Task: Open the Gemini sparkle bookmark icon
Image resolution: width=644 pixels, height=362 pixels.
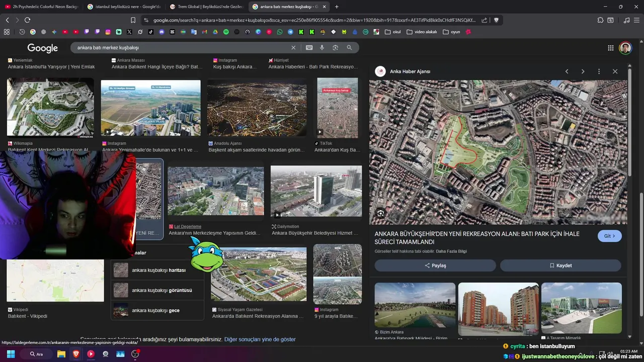Action: [54, 32]
